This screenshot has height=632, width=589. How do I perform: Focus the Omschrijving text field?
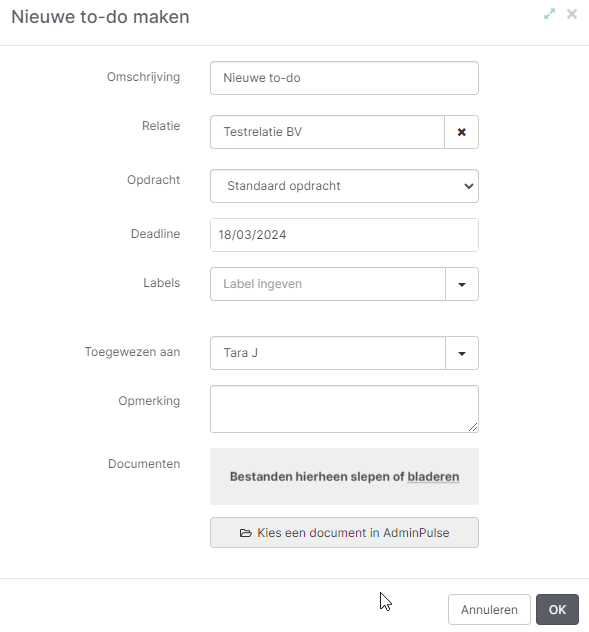pyautogui.click(x=344, y=78)
